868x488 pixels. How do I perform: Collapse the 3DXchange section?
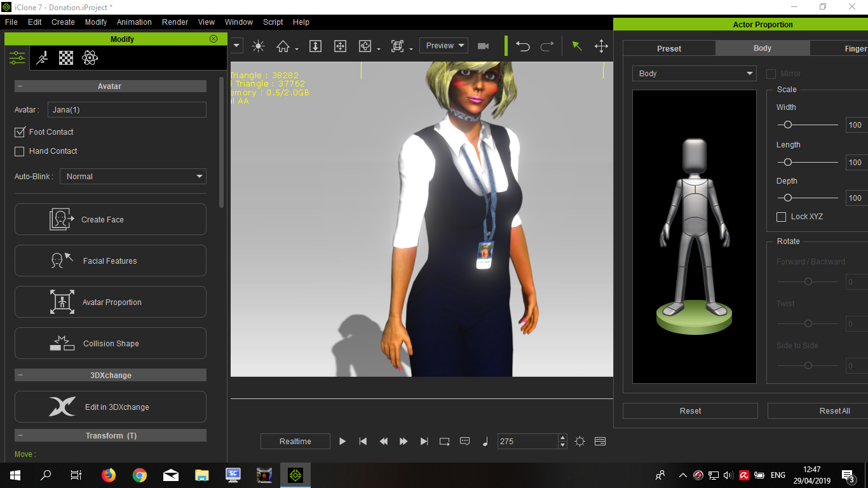tap(20, 376)
